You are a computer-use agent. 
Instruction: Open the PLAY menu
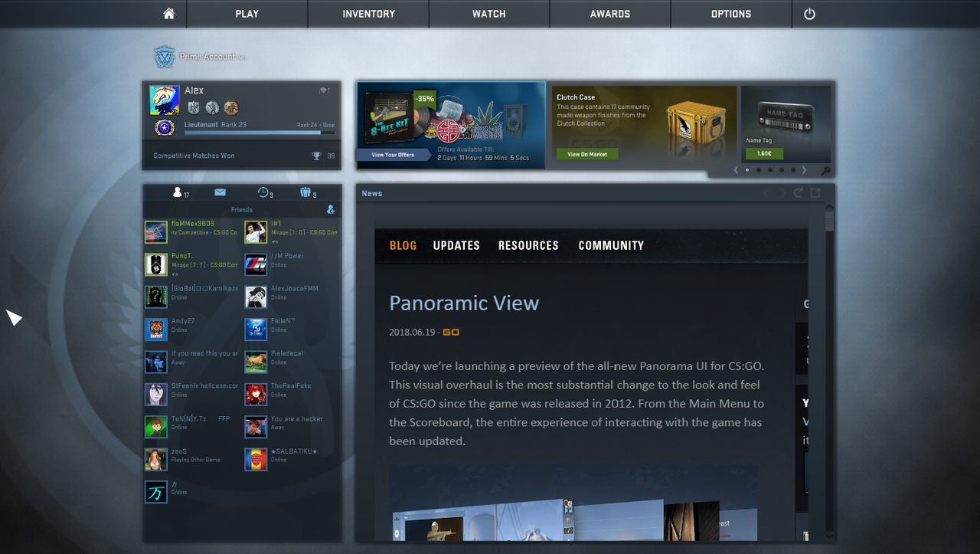pos(247,14)
